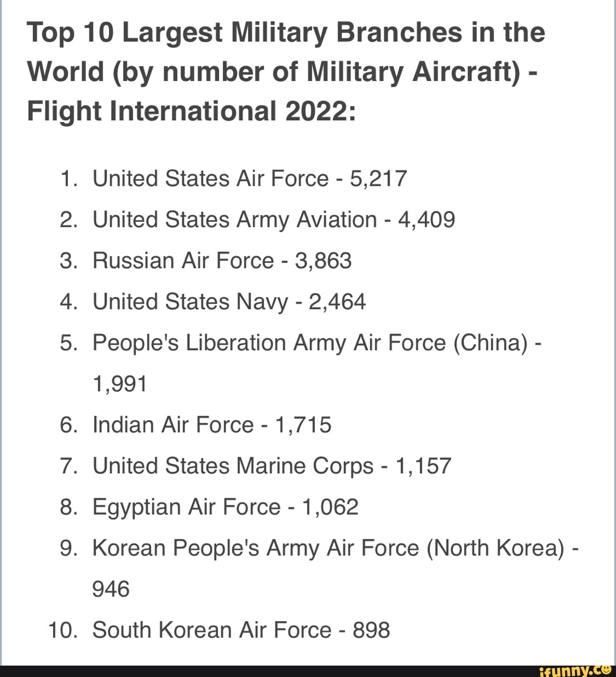Select the United States Air Force entry

(210, 179)
